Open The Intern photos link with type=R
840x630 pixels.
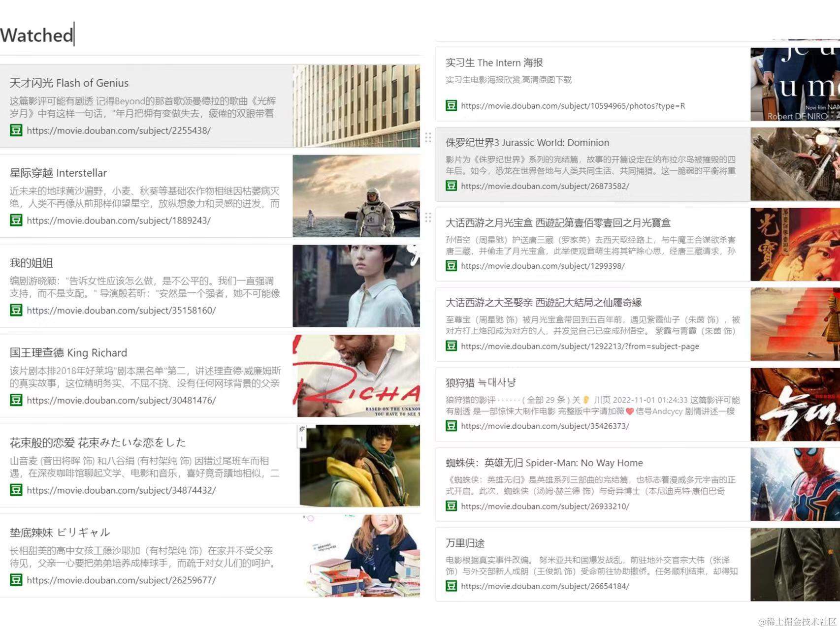tap(573, 106)
